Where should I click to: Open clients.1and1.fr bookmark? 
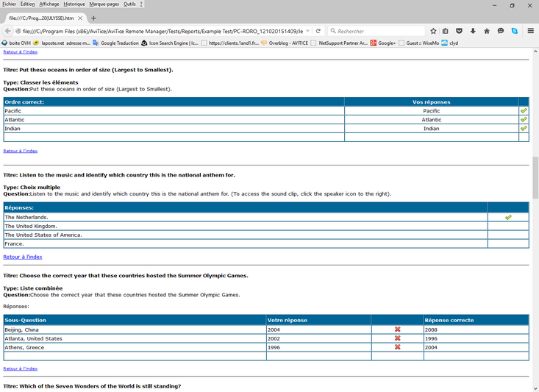230,43
